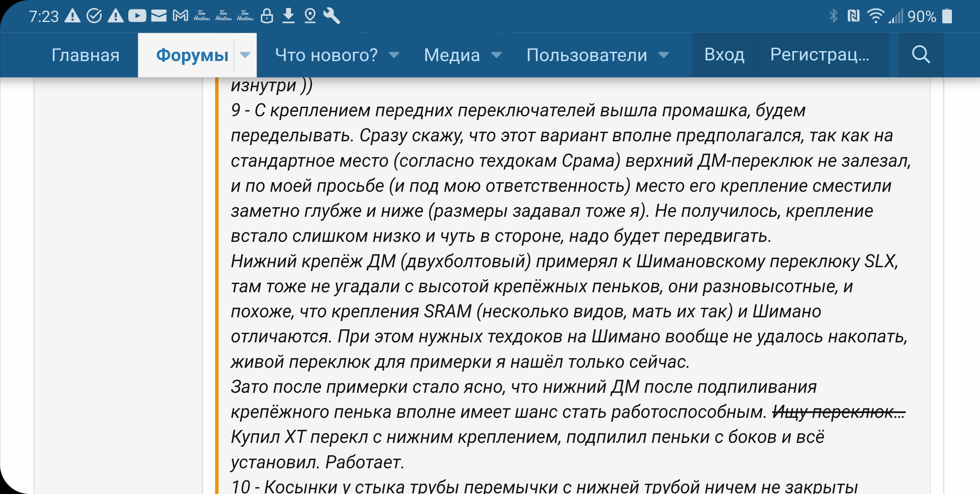
Task: Tap the Bluetooth status icon
Action: click(x=833, y=16)
